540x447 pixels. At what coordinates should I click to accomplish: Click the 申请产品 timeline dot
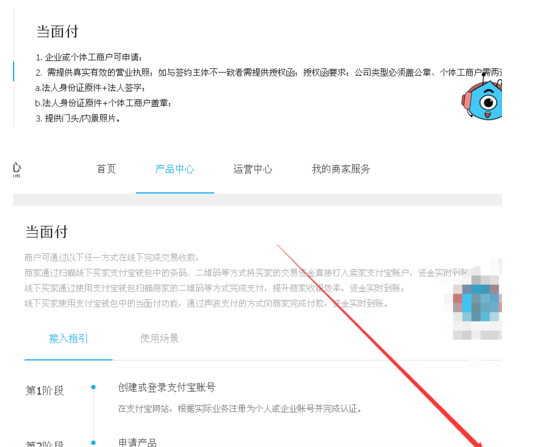pos(93,443)
